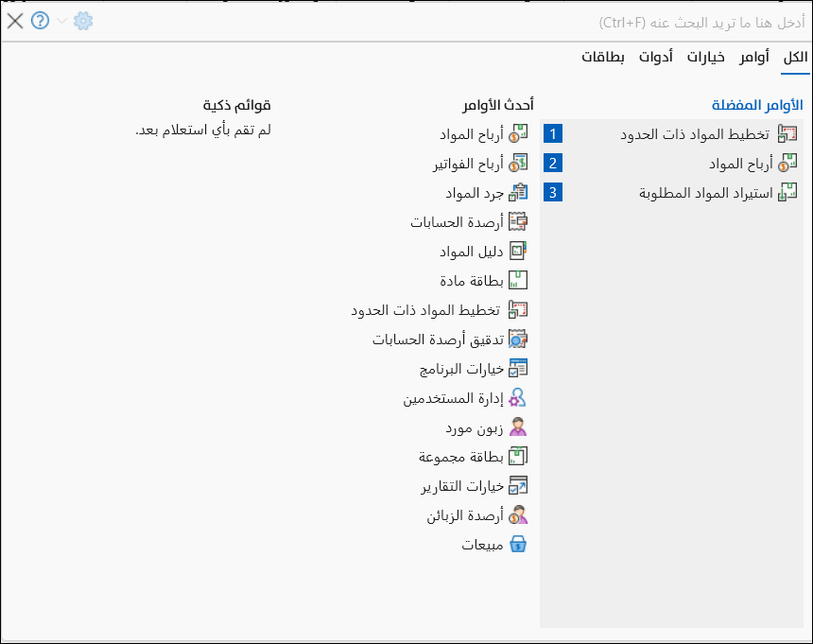
Task: Open recent command text 'خيارات التقارير'
Action: pyautogui.click(x=462, y=486)
